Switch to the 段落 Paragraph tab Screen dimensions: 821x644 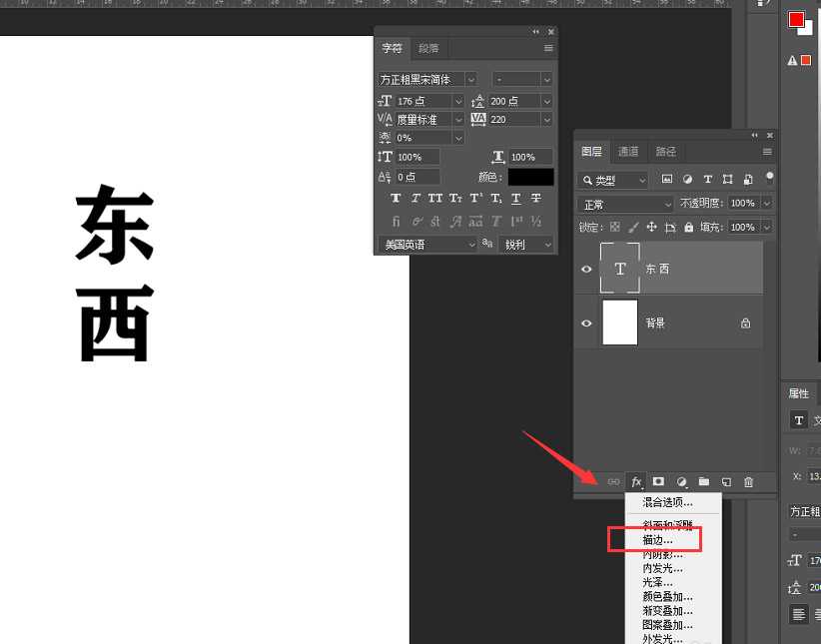point(429,47)
